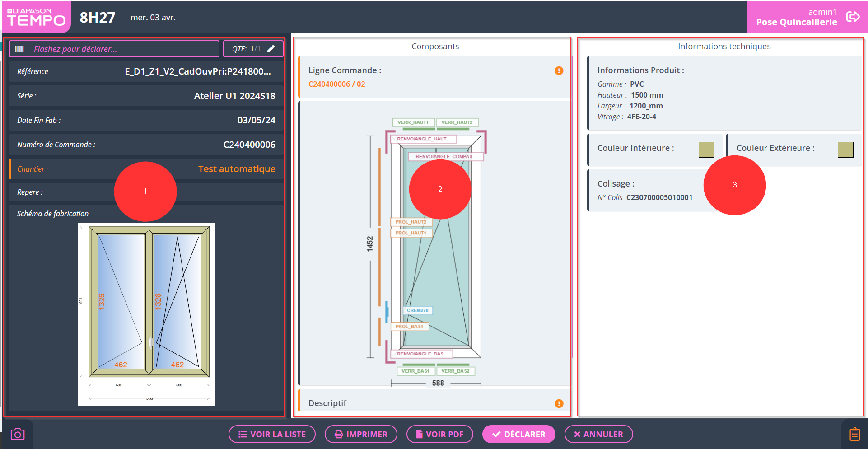The height and width of the screenshot is (449, 868).
Task: Click the order line link C240400006 / 02
Action: [x=336, y=84]
